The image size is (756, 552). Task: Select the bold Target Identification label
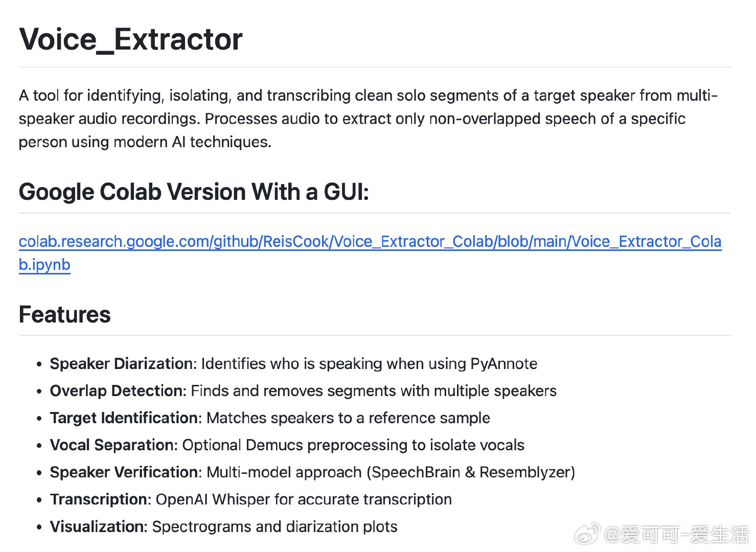pos(124,418)
